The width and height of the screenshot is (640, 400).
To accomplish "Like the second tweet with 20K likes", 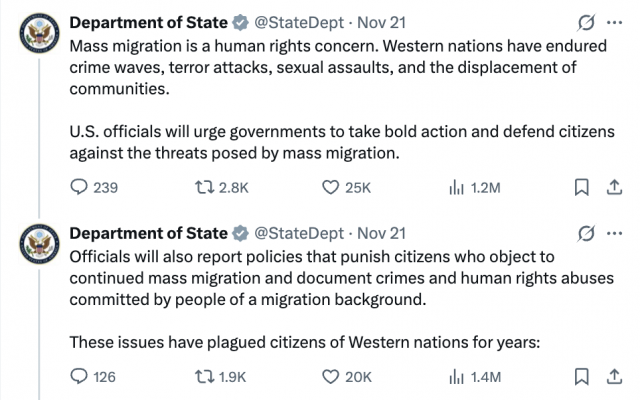I will coord(331,377).
